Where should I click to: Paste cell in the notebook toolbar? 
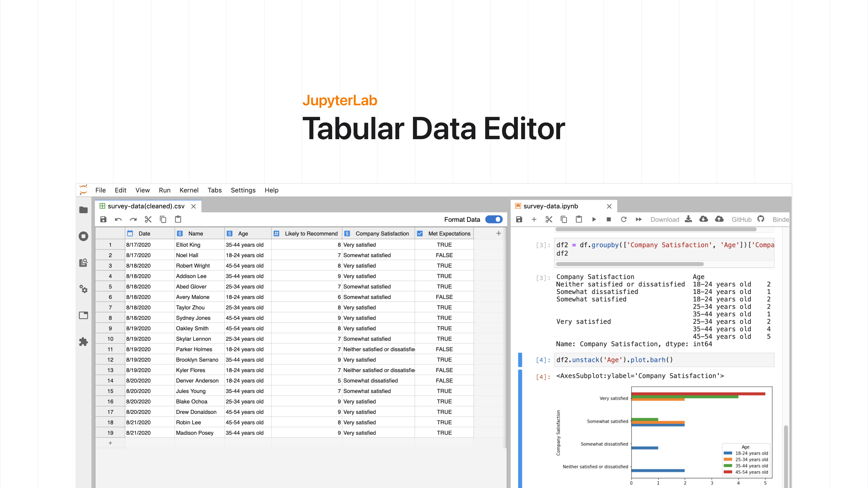pyautogui.click(x=579, y=220)
